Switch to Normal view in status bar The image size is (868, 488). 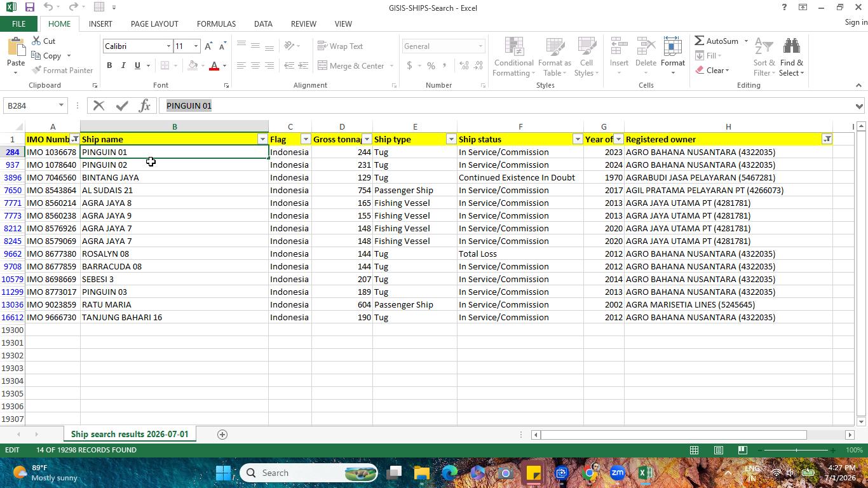click(694, 451)
